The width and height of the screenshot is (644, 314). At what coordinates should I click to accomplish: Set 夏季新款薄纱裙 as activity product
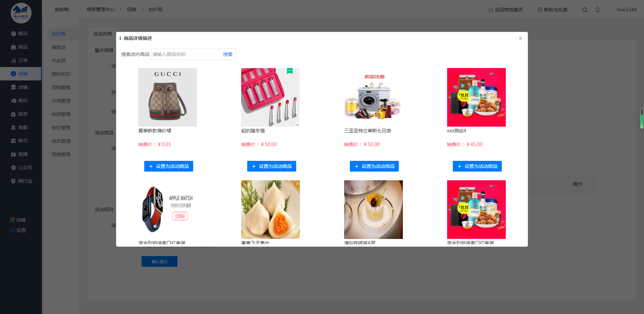point(169,166)
